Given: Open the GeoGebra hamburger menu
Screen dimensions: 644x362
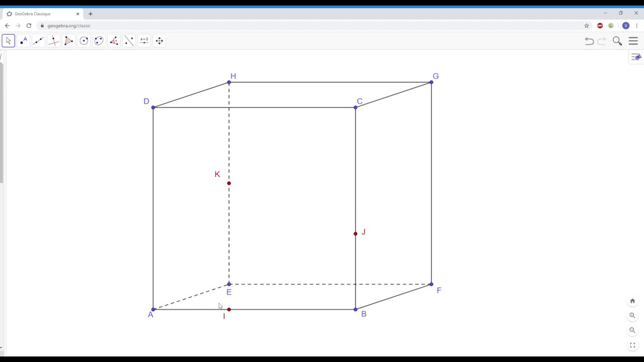Looking at the screenshot, I should pyautogui.click(x=633, y=41).
